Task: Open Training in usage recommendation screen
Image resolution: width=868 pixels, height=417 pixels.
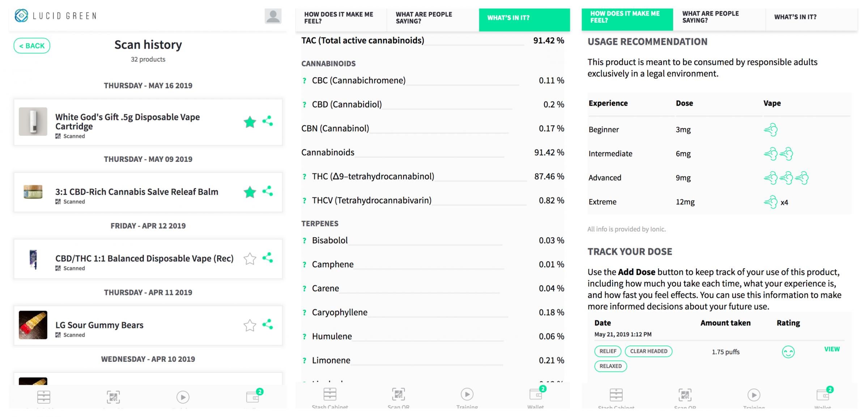Action: (754, 398)
